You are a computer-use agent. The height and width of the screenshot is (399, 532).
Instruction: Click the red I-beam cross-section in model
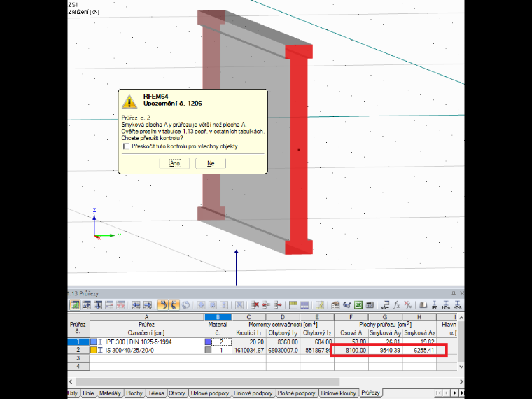tap(299, 149)
